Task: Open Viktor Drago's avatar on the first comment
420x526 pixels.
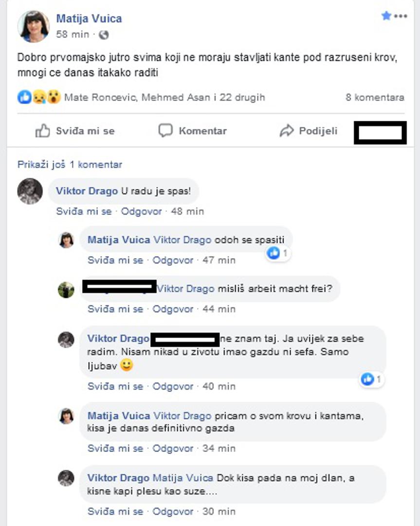Action: (30, 191)
